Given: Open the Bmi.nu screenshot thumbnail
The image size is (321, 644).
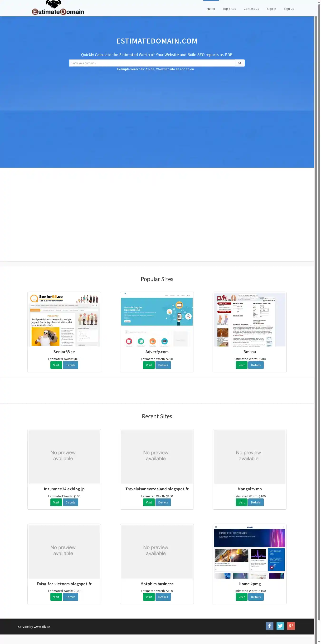Looking at the screenshot, I should pyautogui.click(x=249, y=319).
